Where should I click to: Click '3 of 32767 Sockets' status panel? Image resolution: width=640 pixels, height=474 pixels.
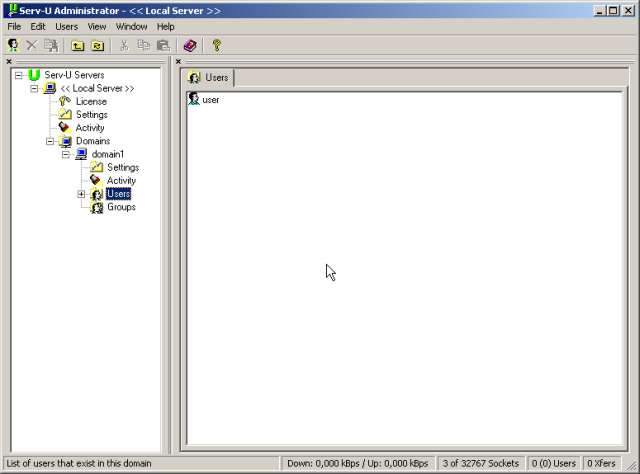click(480, 463)
